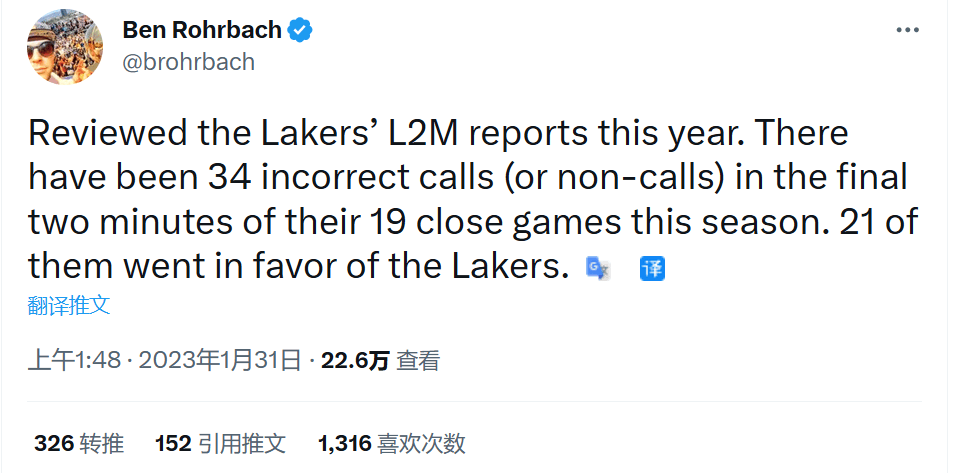Viewport: 956px width, 473px height.
Task: Click the 326 retweet count number
Action: (x=54, y=443)
